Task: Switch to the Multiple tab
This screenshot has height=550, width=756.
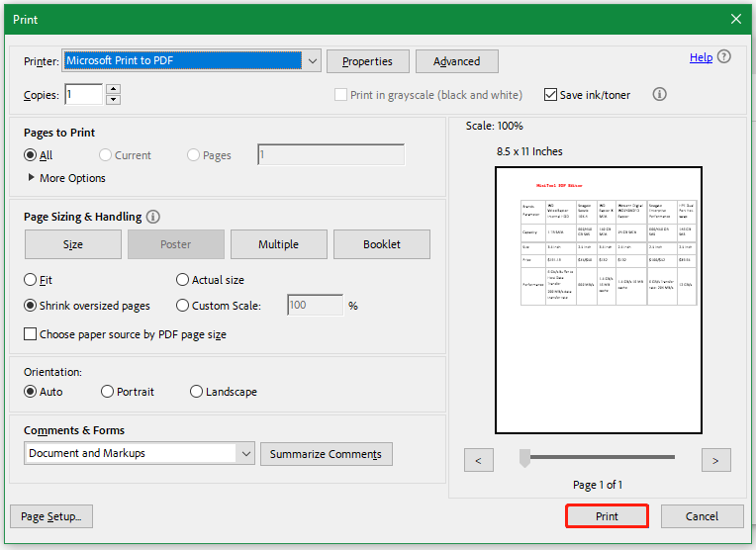Action: [x=279, y=244]
